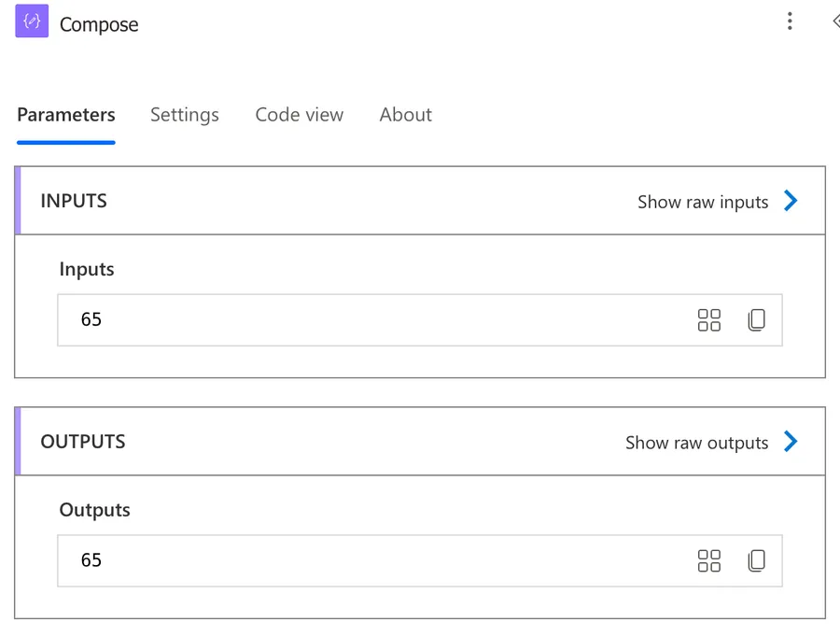Go to the Code view tab

click(x=300, y=115)
